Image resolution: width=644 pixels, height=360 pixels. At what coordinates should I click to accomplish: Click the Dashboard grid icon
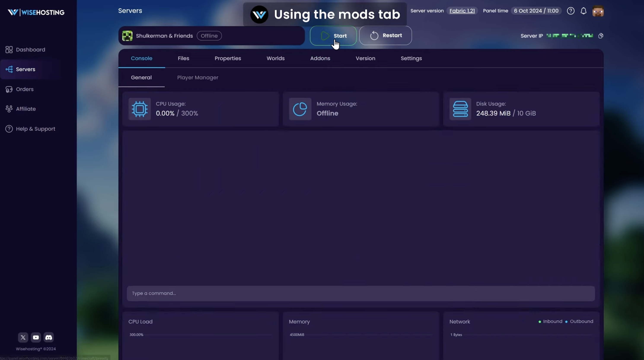pyautogui.click(x=9, y=49)
